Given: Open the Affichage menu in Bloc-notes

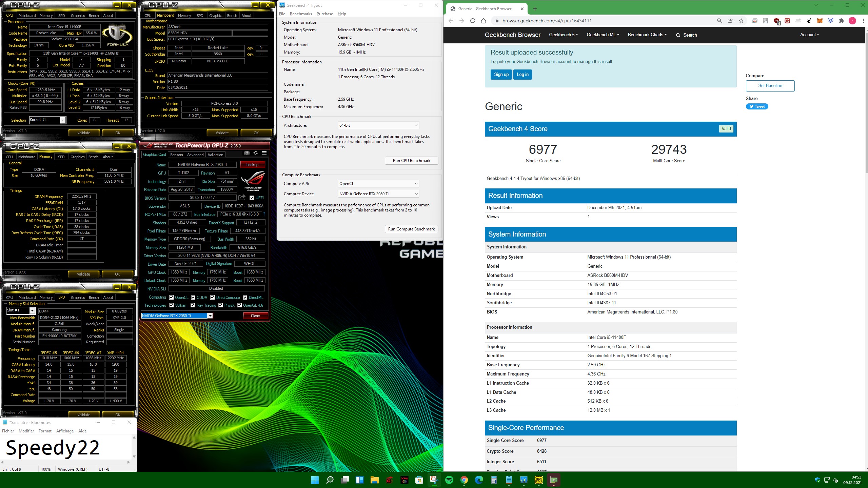Looking at the screenshot, I should pos(65,431).
